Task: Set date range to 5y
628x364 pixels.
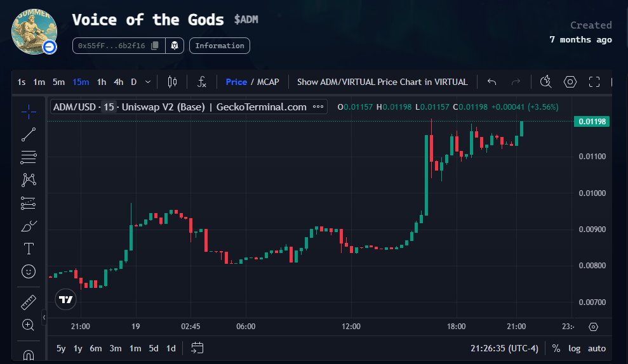Action: (x=61, y=348)
